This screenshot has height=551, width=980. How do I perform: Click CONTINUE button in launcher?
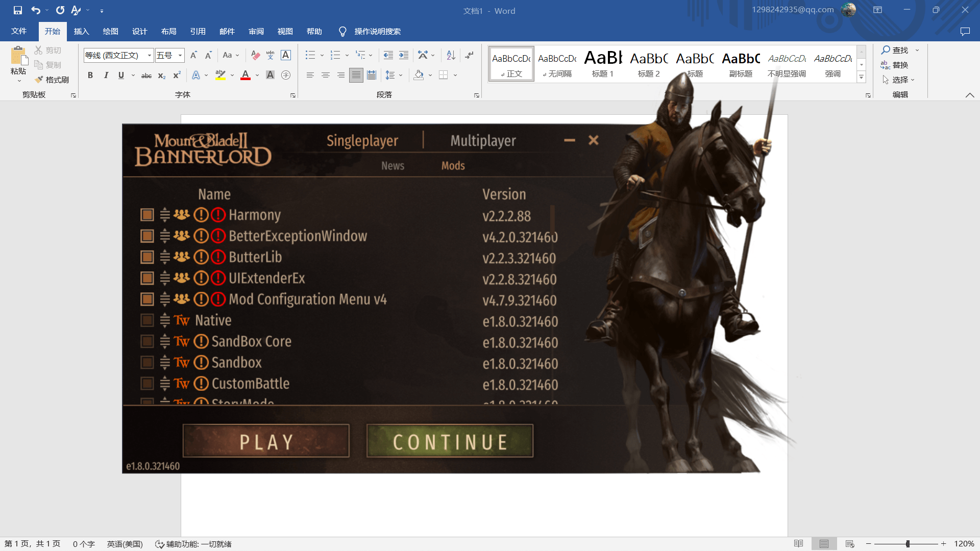click(450, 441)
